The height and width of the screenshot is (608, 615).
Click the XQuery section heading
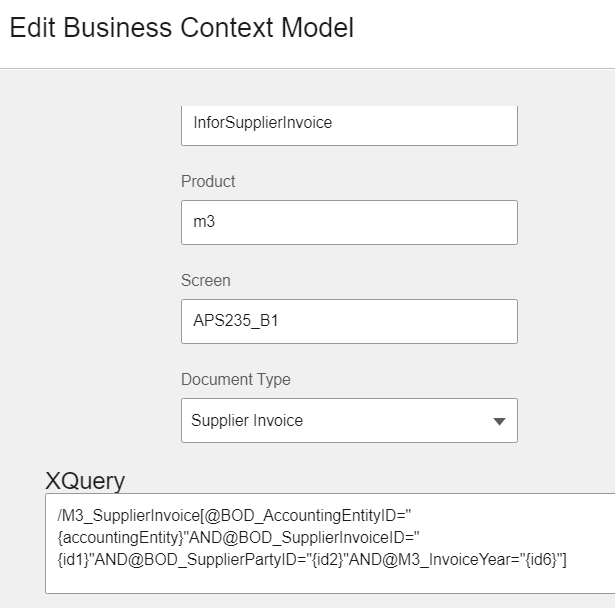click(85, 481)
